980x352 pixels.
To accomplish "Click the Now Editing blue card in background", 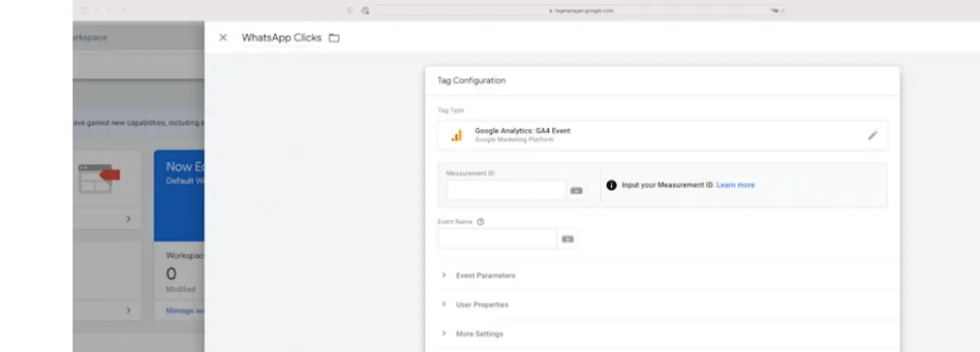I will (x=179, y=196).
